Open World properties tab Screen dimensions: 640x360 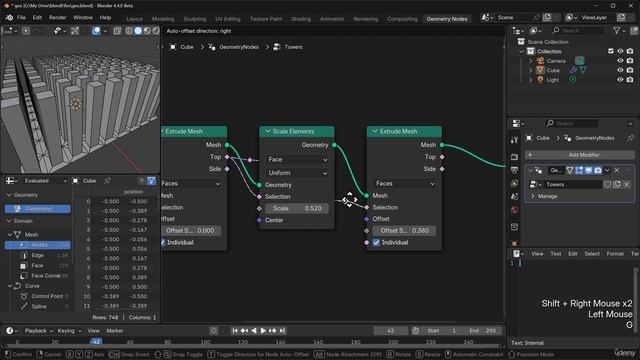point(514,210)
